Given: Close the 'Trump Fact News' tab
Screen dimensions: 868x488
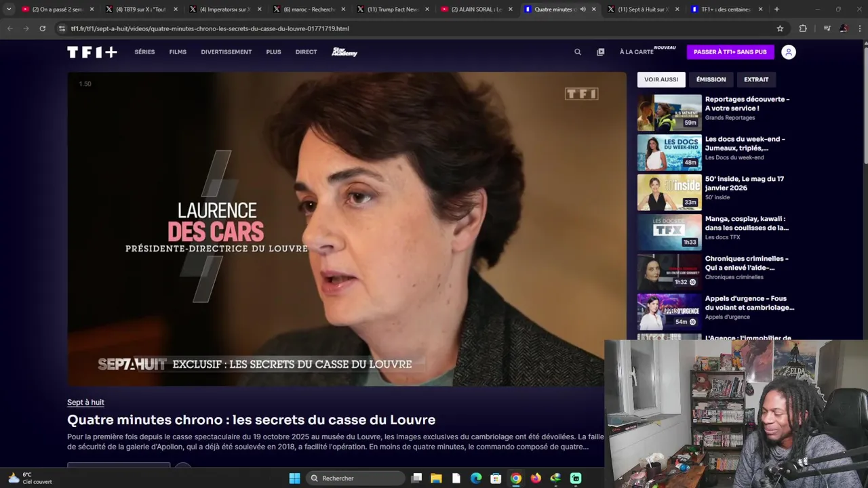Looking at the screenshot, I should click(x=427, y=9).
